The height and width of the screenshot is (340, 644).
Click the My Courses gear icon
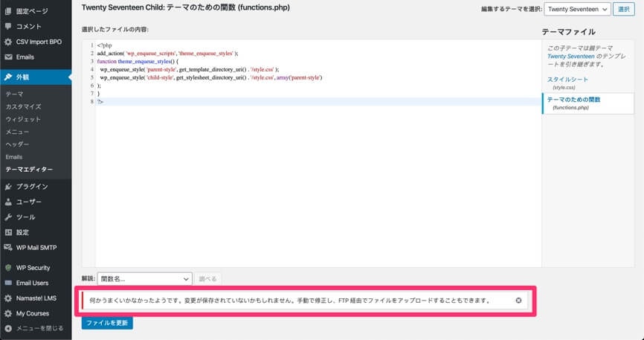pos(8,313)
